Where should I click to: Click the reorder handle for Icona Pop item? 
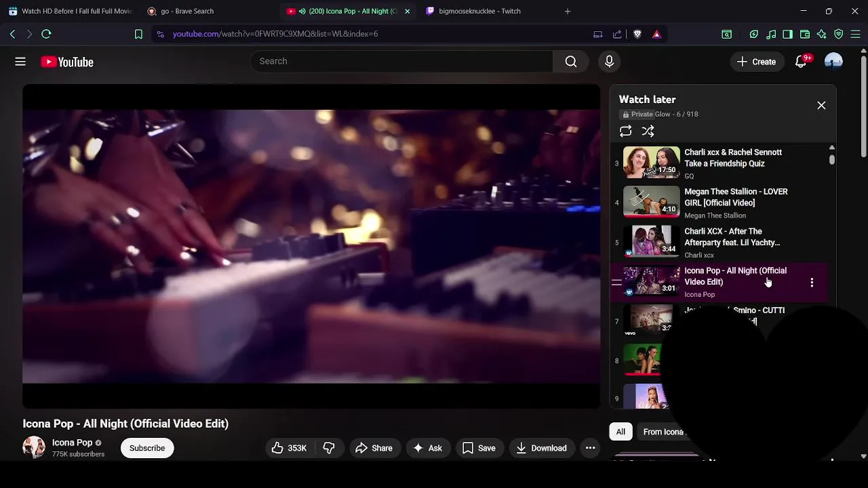tap(616, 283)
